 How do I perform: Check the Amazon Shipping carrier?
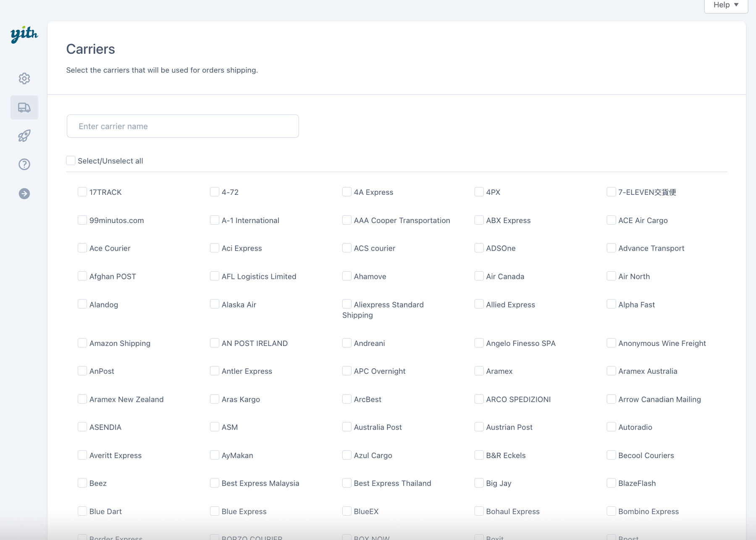click(82, 343)
